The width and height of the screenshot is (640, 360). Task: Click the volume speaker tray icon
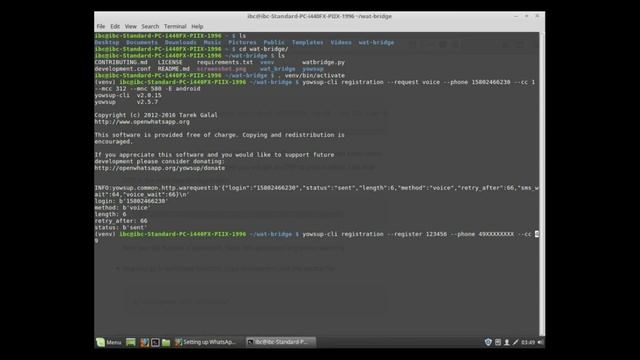(540, 342)
